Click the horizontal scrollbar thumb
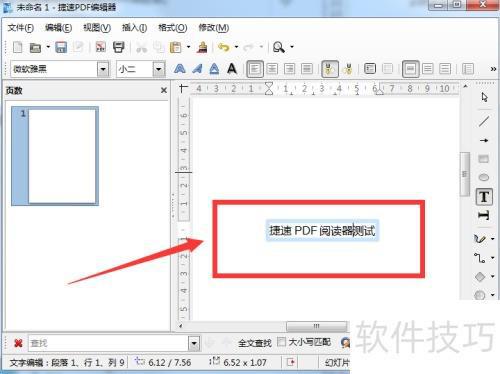The height and width of the screenshot is (374, 500). tap(317, 326)
